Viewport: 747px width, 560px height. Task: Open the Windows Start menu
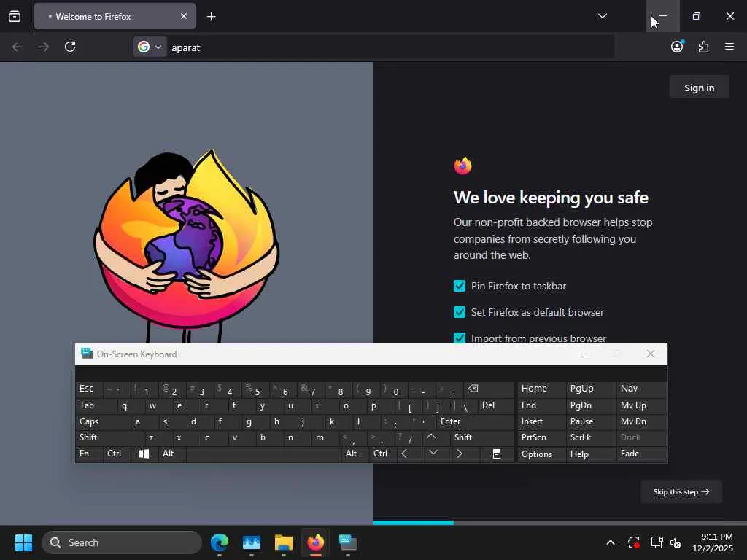coord(23,542)
